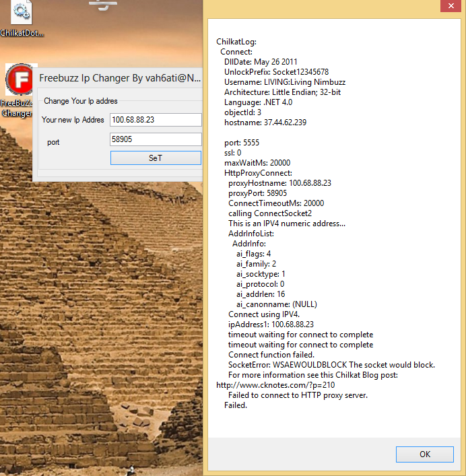Click the 'DllDate: May 26 2011' log line
Screen dimensions: 466x476
pos(261,62)
